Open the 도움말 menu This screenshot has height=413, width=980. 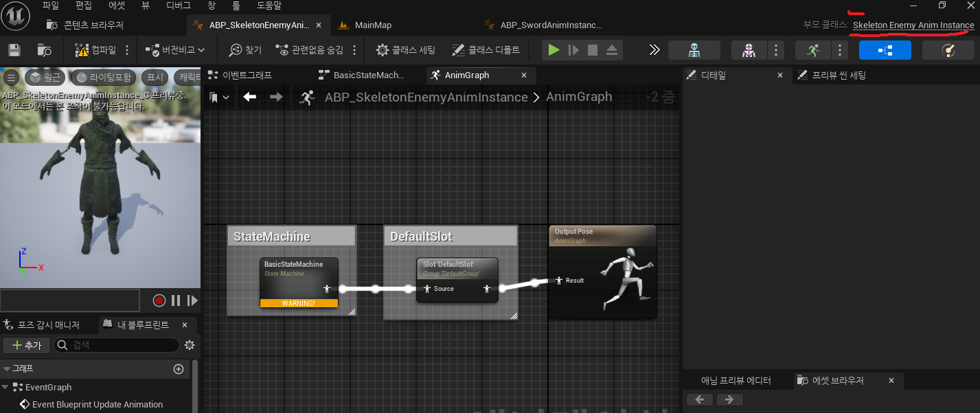coord(269,5)
